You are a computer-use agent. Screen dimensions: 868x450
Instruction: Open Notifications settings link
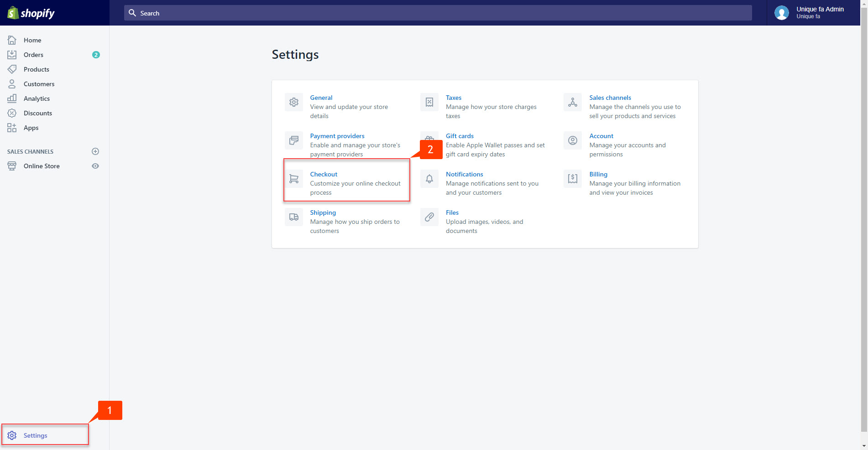[x=464, y=174]
